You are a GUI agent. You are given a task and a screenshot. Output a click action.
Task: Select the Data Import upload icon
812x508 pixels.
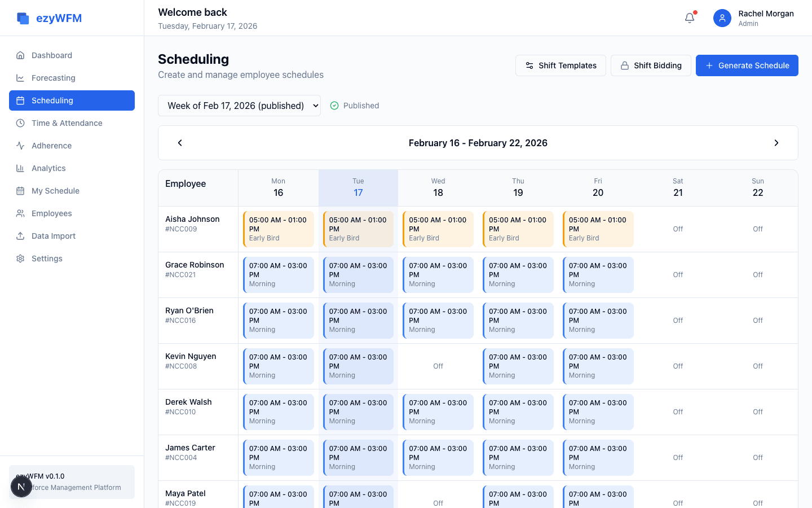click(x=20, y=236)
